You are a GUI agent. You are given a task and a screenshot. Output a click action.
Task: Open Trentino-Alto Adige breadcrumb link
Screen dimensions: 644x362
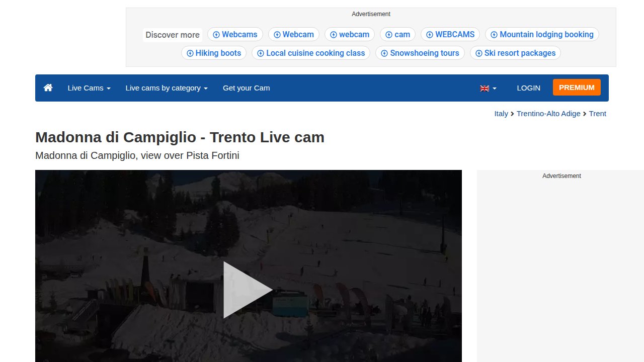(x=548, y=114)
